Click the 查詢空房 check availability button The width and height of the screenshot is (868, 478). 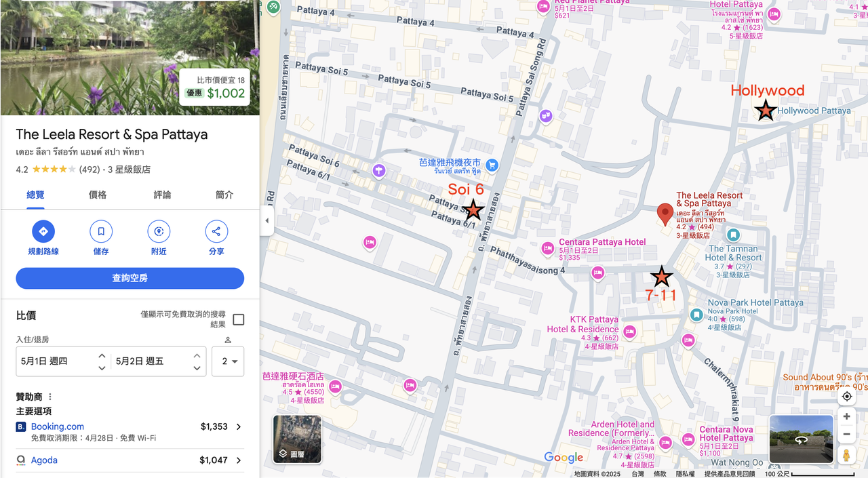pyautogui.click(x=130, y=278)
